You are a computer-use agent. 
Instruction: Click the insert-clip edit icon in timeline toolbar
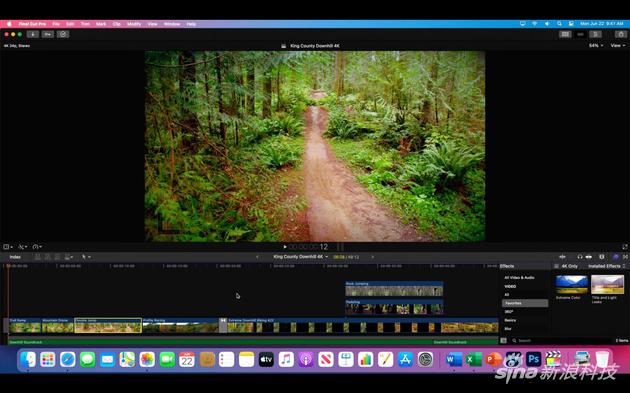(47, 257)
